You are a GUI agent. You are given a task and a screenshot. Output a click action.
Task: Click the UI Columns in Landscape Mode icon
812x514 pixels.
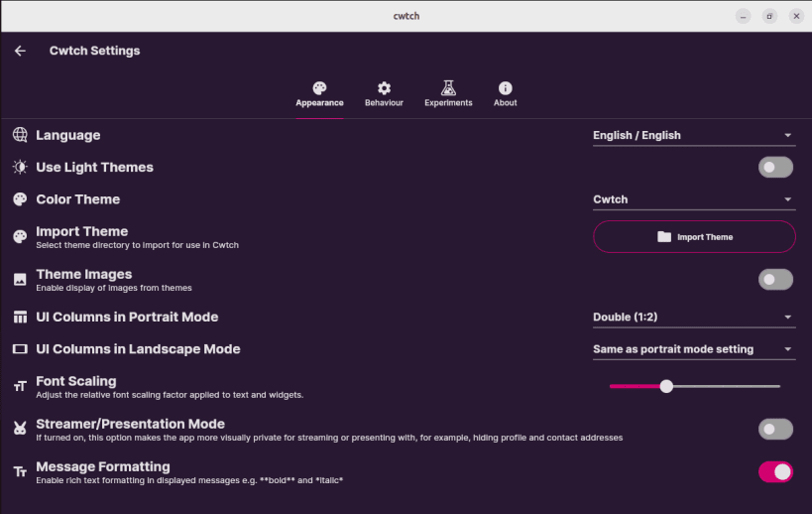click(20, 349)
